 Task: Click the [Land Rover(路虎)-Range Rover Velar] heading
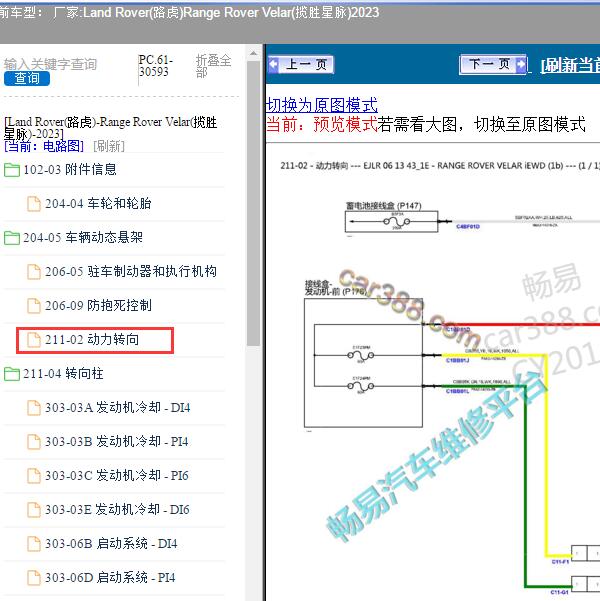tap(110, 127)
